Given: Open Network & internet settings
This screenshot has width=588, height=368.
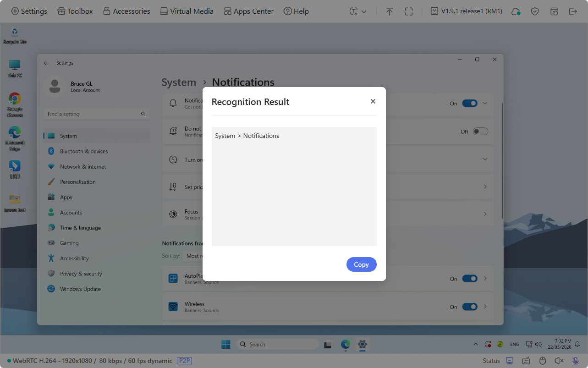Looking at the screenshot, I should [x=97, y=166].
